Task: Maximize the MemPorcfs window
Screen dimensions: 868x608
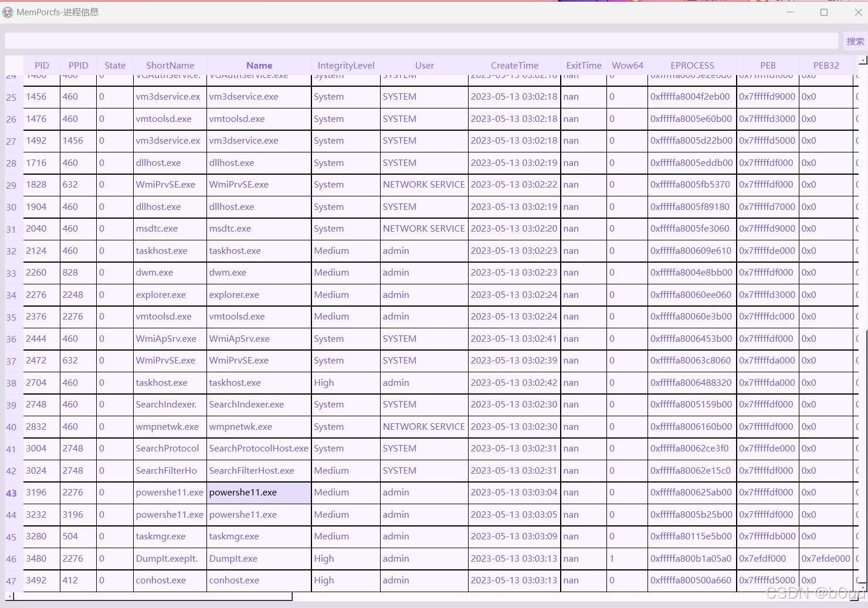Action: [x=823, y=12]
